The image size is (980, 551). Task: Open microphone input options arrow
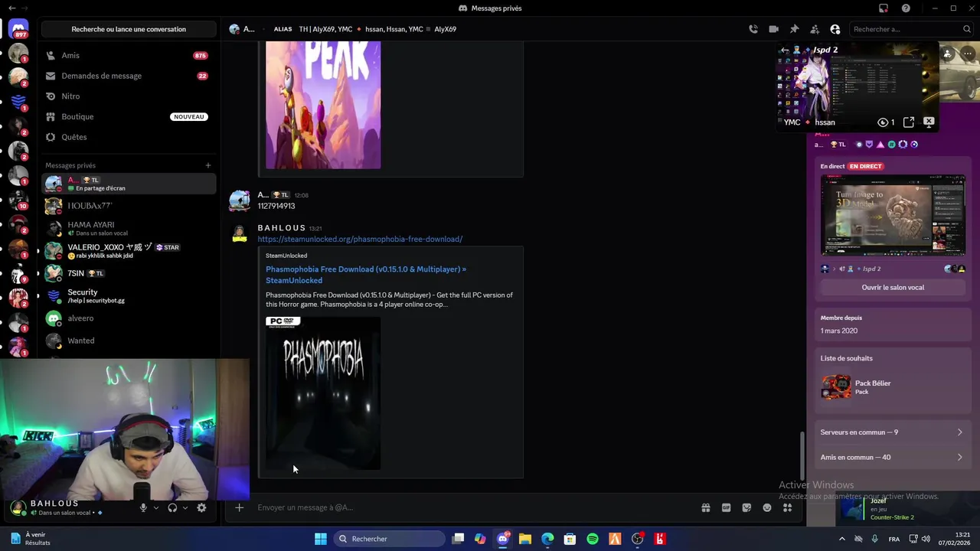156,507
